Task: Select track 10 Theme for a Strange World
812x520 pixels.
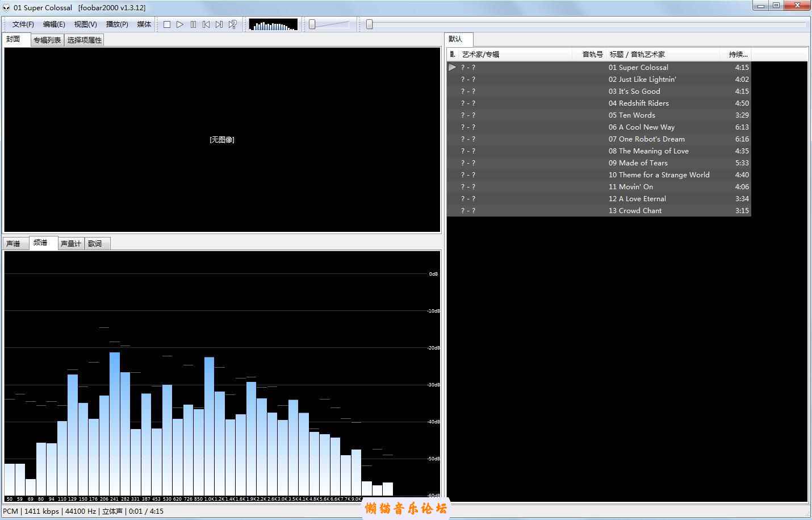Action: (599, 174)
